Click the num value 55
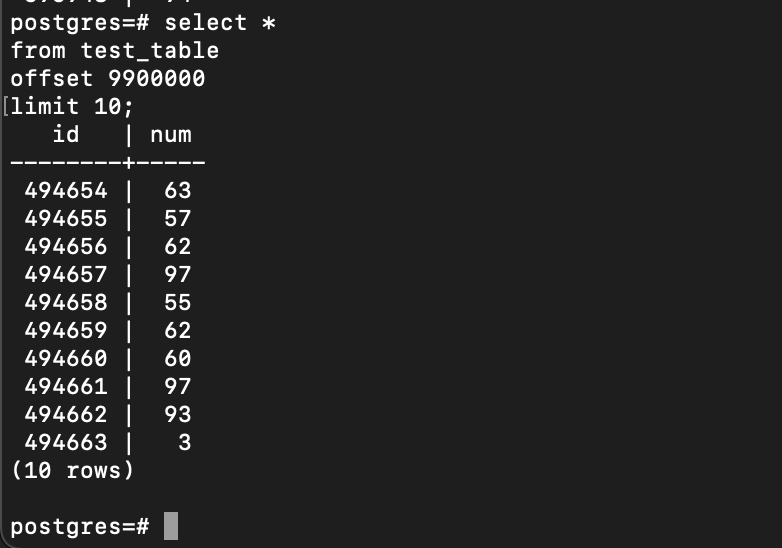The width and height of the screenshot is (782, 548). coord(177,302)
